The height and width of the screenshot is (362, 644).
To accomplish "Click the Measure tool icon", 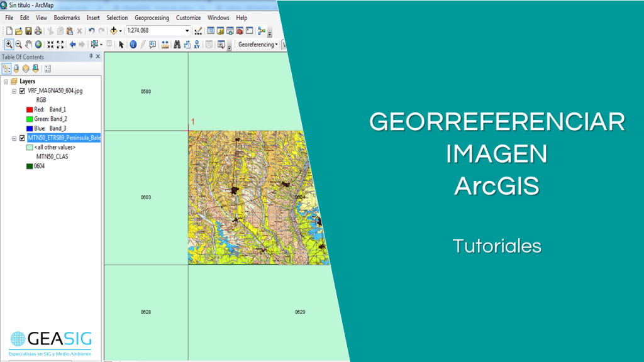I will [164, 44].
